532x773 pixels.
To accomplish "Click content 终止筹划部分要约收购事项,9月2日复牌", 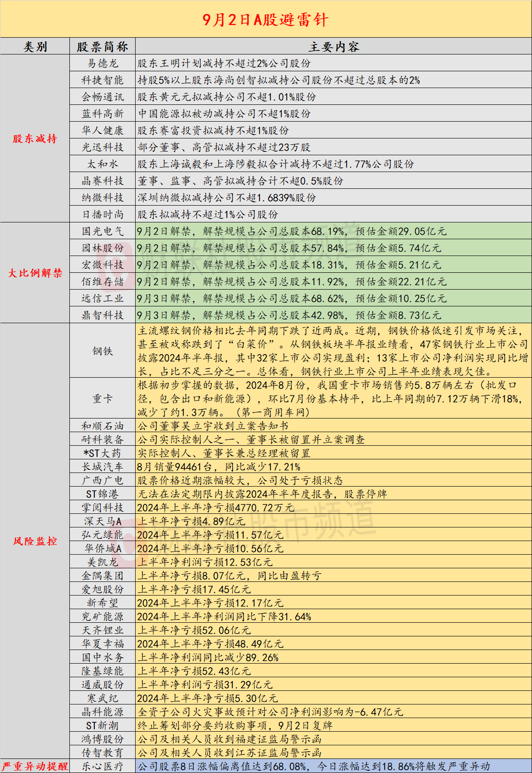I will pyautogui.click(x=235, y=726).
